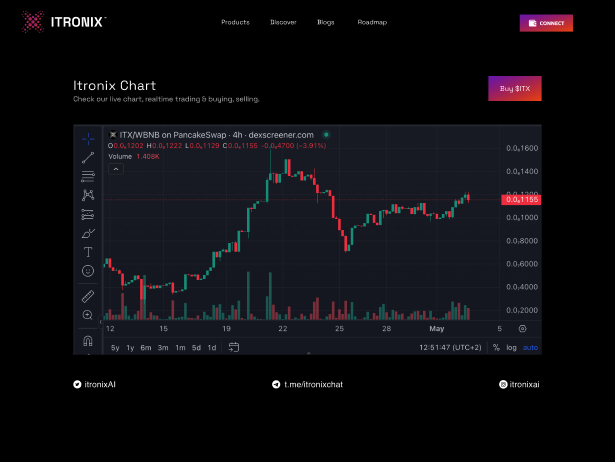
Task: Click the Itronix logo in header
Action: (x=64, y=22)
